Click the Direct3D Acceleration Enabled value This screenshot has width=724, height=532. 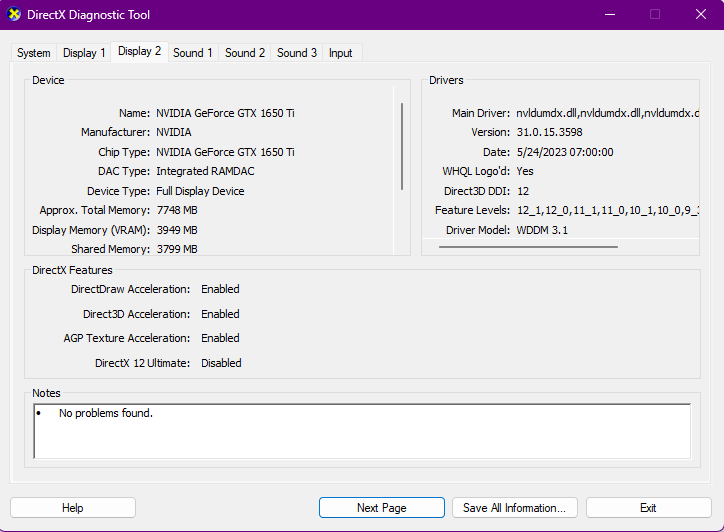coord(220,314)
